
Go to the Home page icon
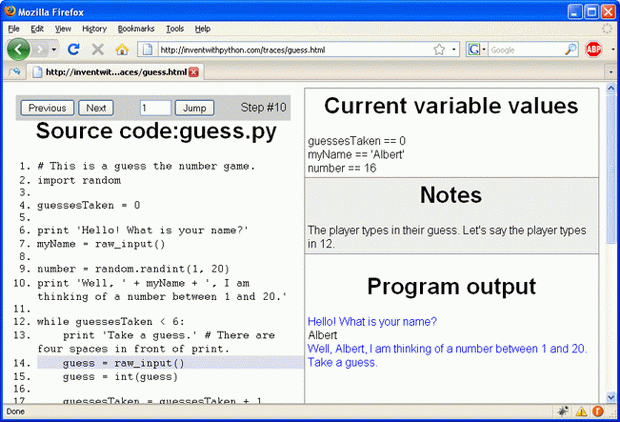(x=122, y=49)
